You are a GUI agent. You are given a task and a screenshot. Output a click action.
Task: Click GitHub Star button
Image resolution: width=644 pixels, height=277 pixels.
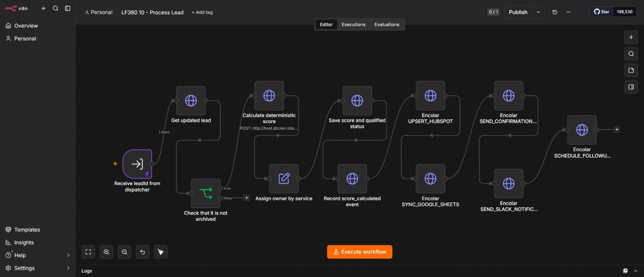coord(602,12)
